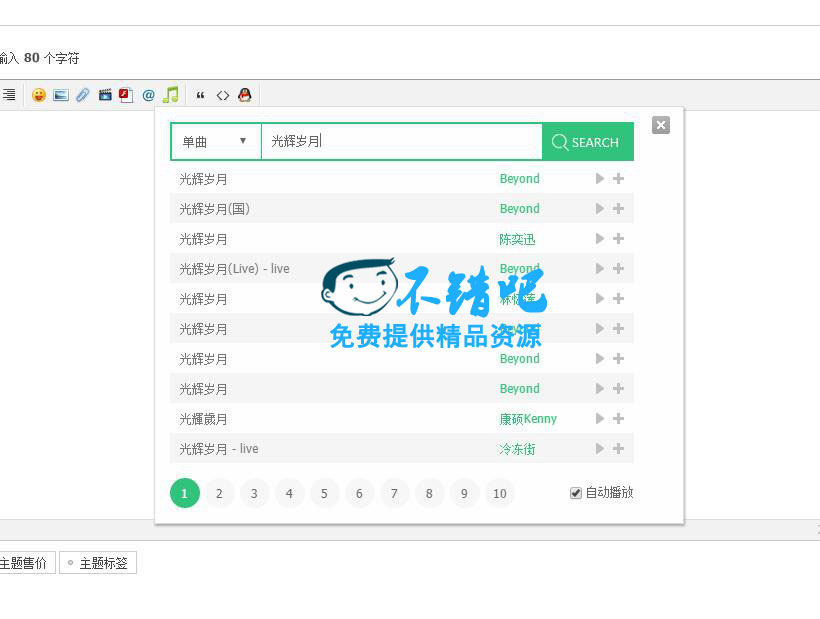Add 光辉岁月(国) with its plus icon
The width and height of the screenshot is (820, 619).
618,209
